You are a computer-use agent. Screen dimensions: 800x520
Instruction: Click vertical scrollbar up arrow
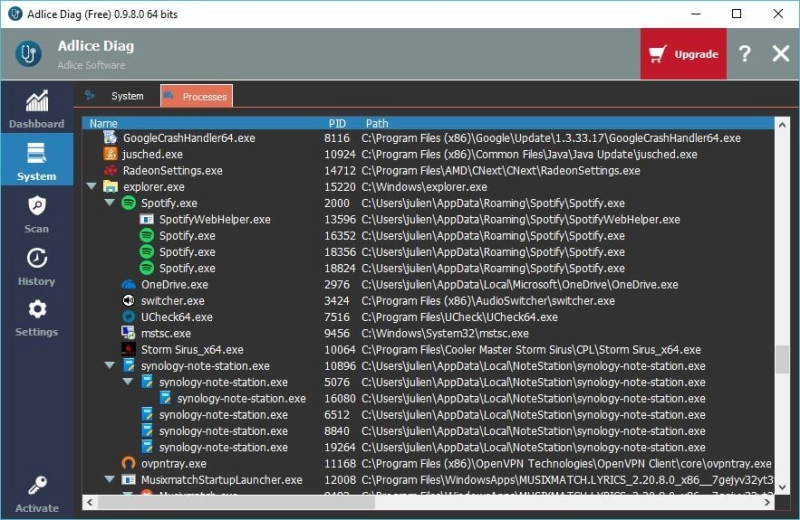[782, 125]
